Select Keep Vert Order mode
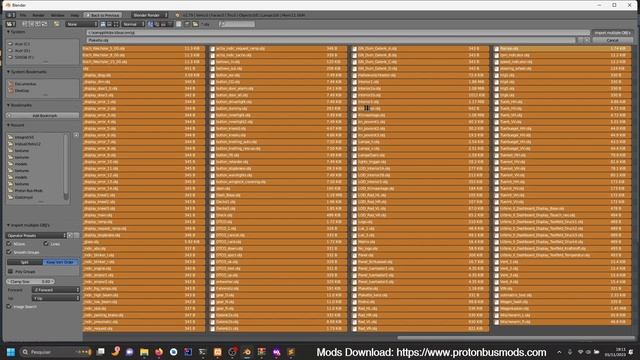 pyautogui.click(x=60, y=262)
